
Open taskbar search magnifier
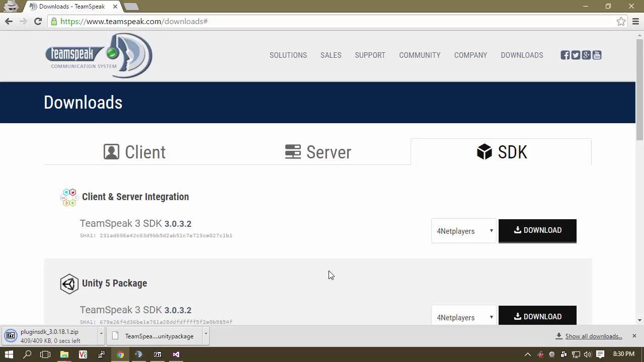[27, 354]
